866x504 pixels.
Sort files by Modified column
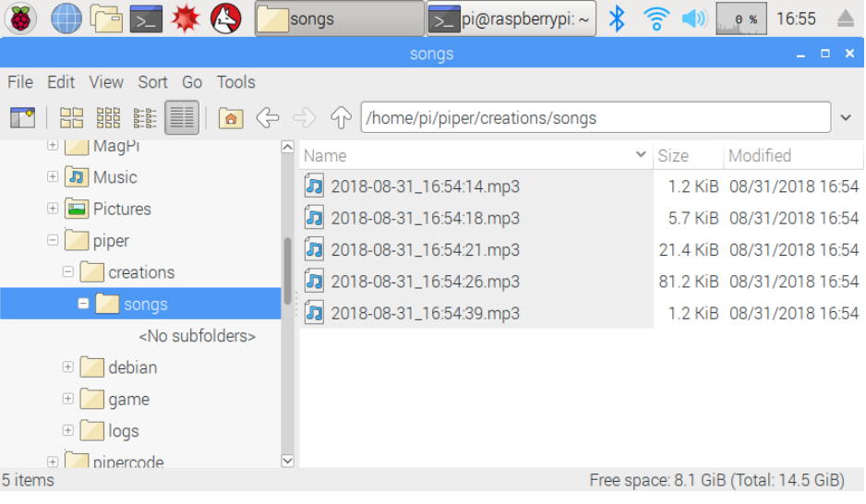pos(793,156)
